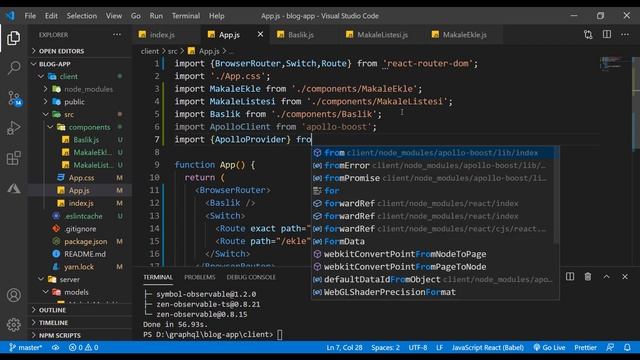
Task: Open the Manage gear icon
Action: (x=13, y=324)
